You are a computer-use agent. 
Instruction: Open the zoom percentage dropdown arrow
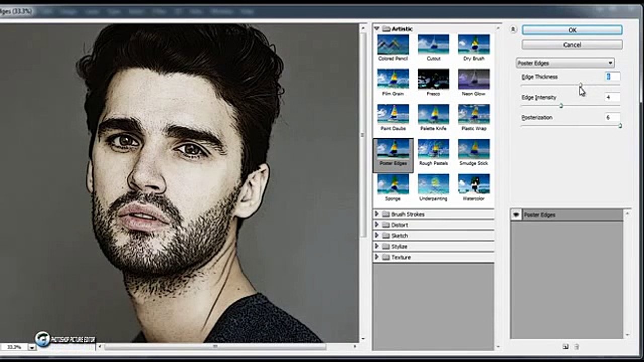[x=32, y=347]
